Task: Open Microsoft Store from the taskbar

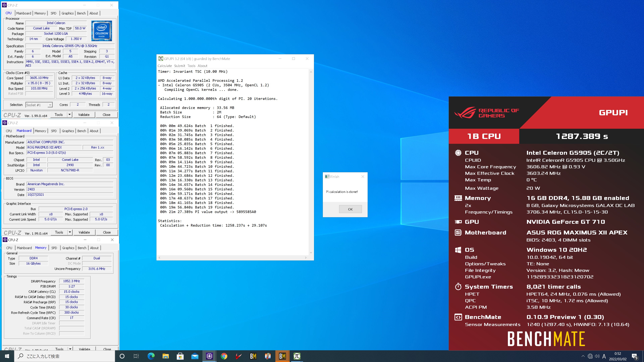Action: [x=180, y=356]
